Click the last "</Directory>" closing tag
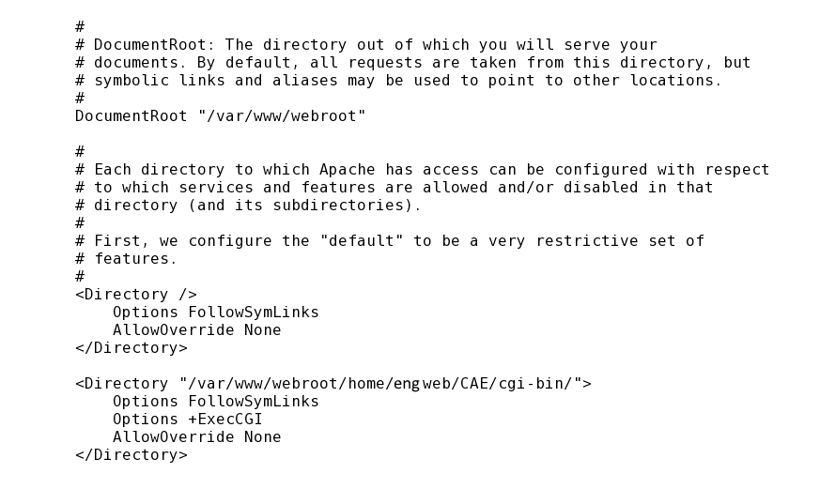The image size is (820, 504). (131, 454)
